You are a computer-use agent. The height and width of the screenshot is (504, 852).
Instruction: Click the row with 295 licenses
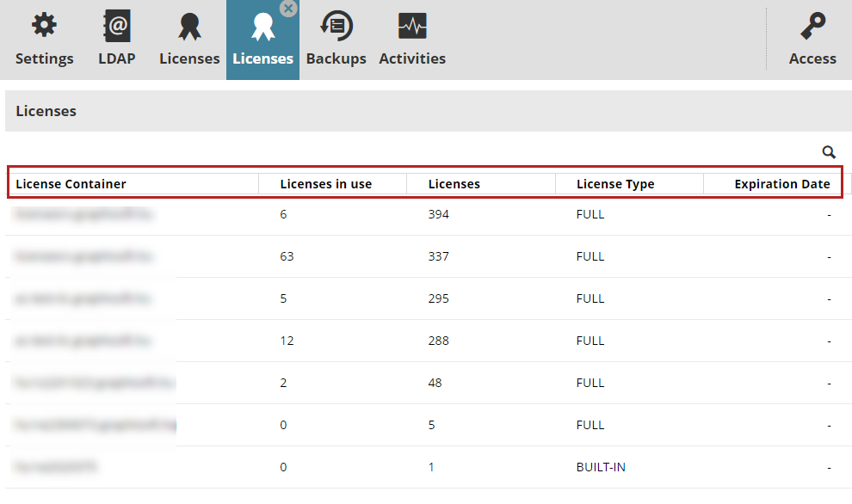438,298
